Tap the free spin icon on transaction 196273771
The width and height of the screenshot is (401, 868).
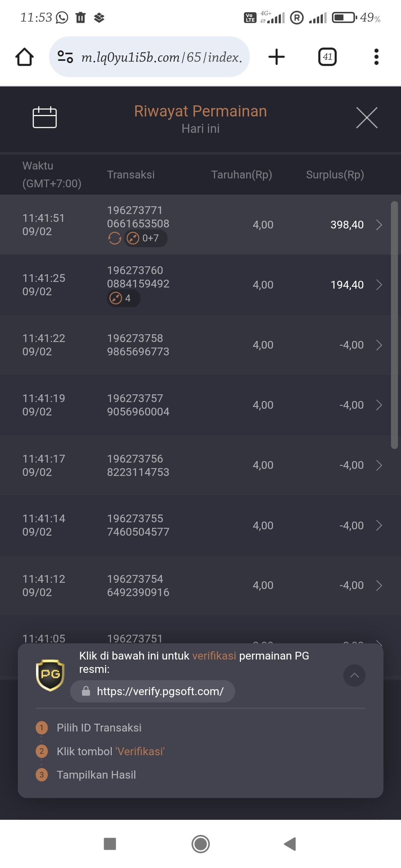(x=115, y=238)
